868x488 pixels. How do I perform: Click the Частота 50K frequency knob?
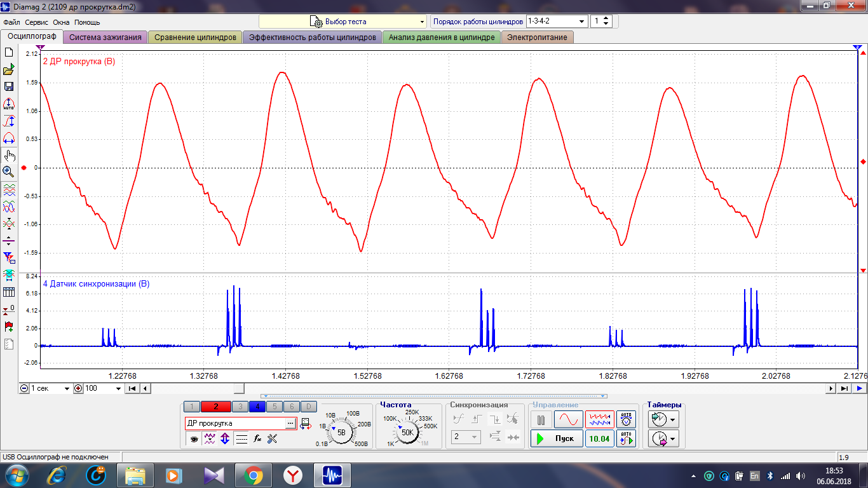point(407,433)
